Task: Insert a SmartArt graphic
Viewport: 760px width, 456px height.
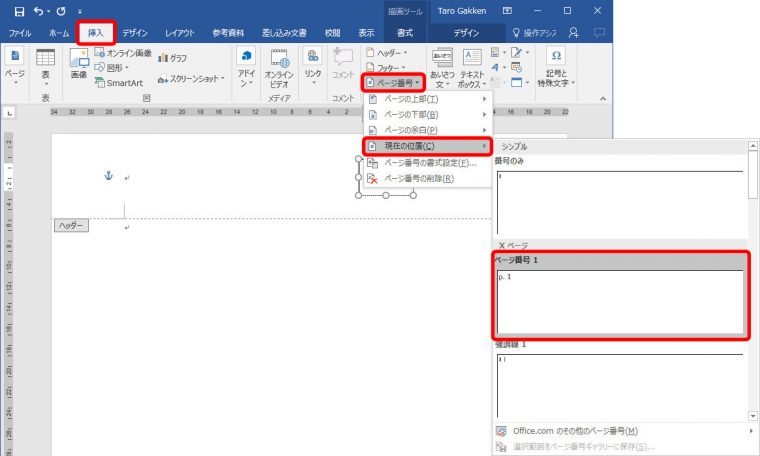Action: [x=119, y=83]
